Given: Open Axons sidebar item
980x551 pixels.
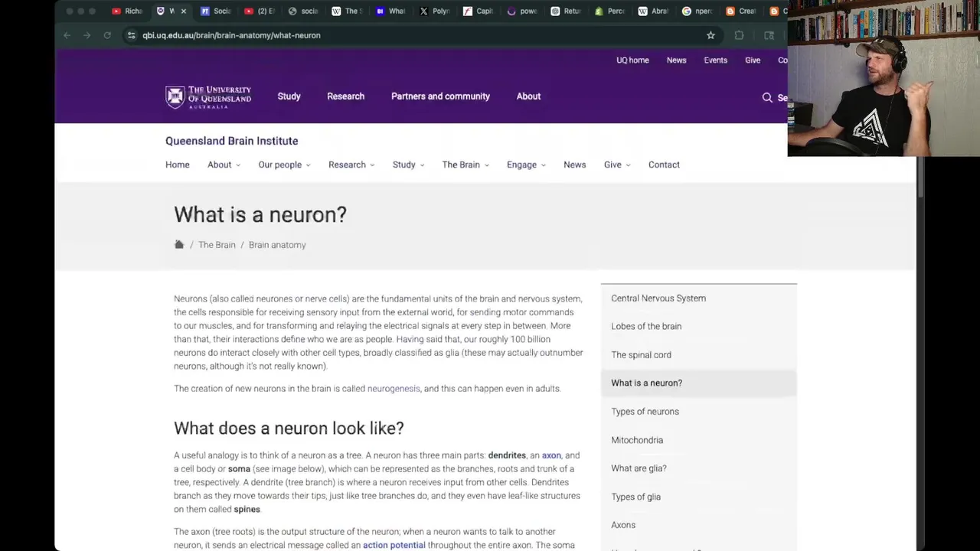Looking at the screenshot, I should click(x=699, y=525).
